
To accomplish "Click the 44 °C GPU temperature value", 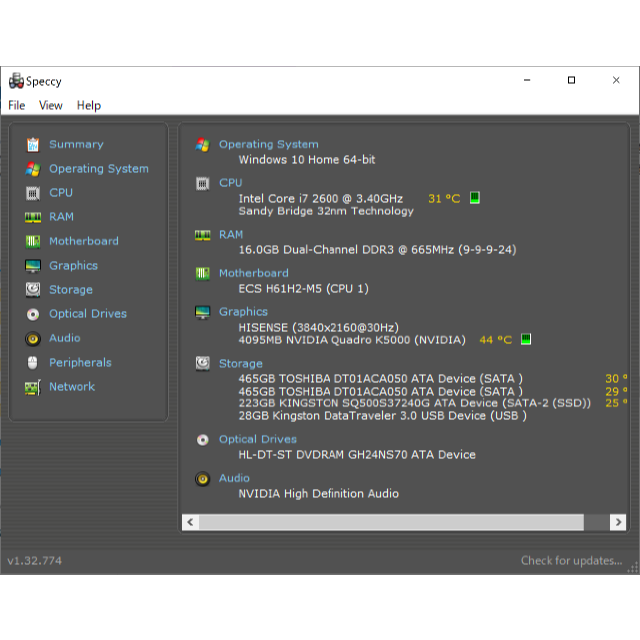I will [496, 340].
